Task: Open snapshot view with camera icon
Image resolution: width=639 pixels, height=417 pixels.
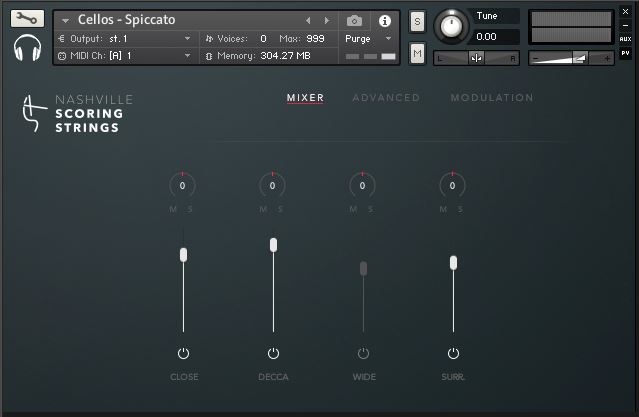Action: 354,20
